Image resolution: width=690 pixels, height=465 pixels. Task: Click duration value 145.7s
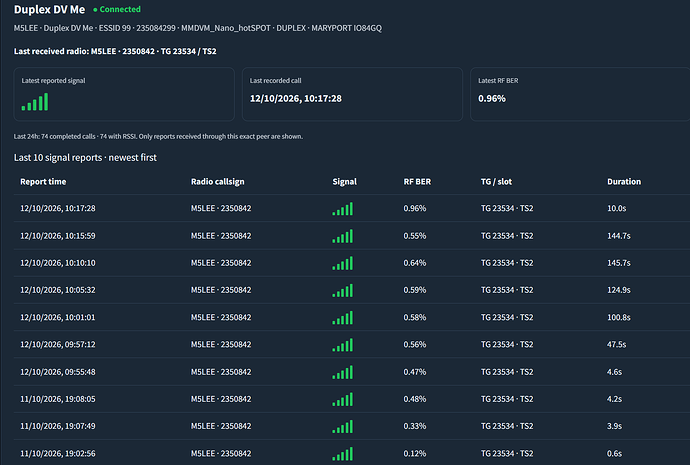point(619,263)
